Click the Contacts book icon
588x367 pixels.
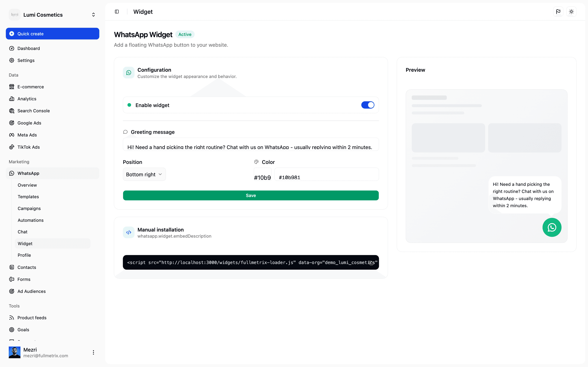[x=12, y=267]
